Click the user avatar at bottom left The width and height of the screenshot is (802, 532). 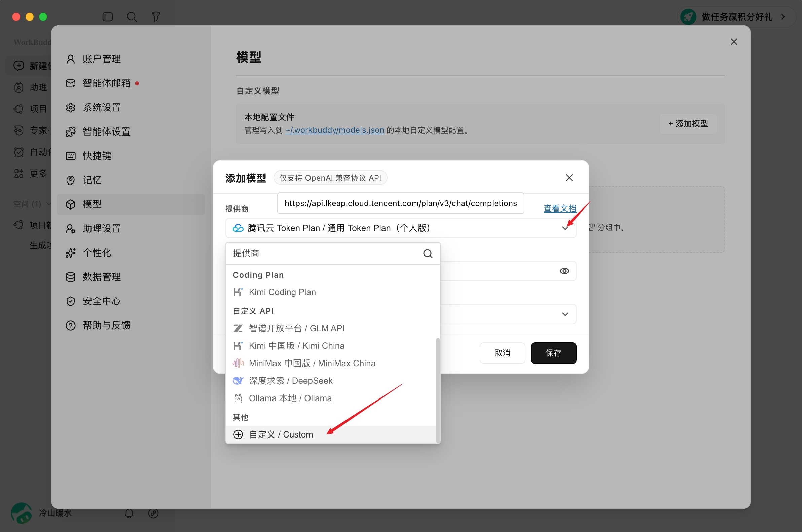(22, 513)
